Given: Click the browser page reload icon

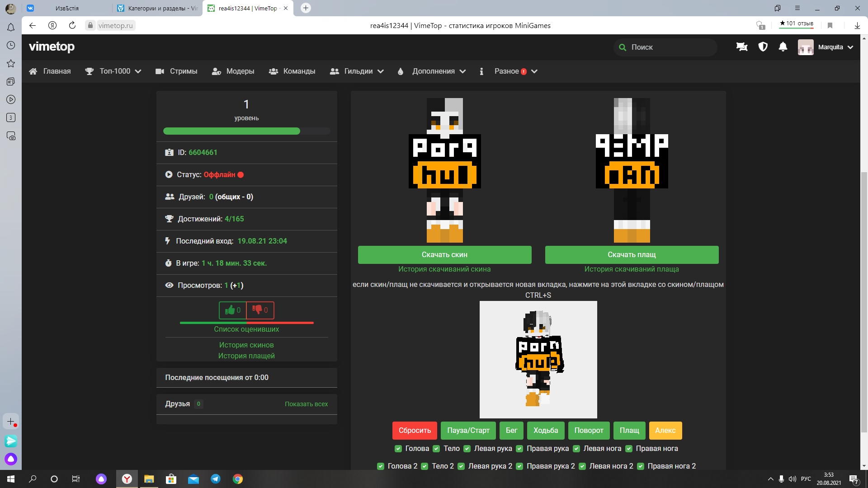Looking at the screenshot, I should pyautogui.click(x=72, y=25).
